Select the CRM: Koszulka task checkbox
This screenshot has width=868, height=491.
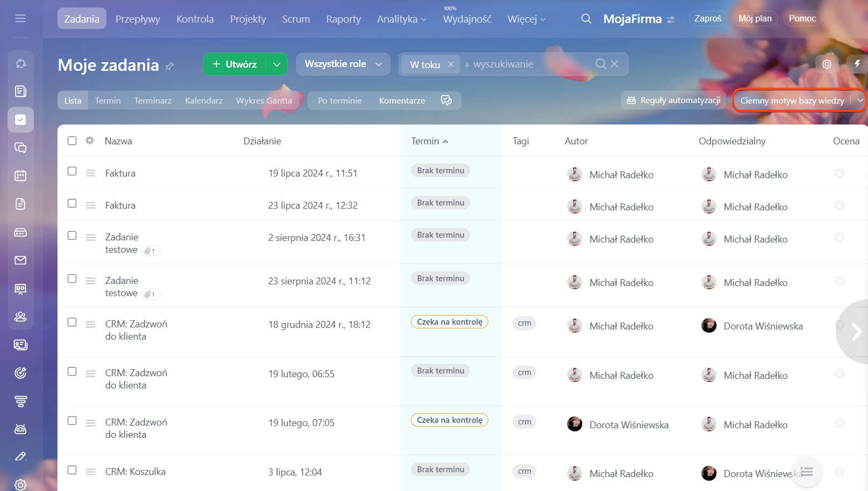[72, 470]
